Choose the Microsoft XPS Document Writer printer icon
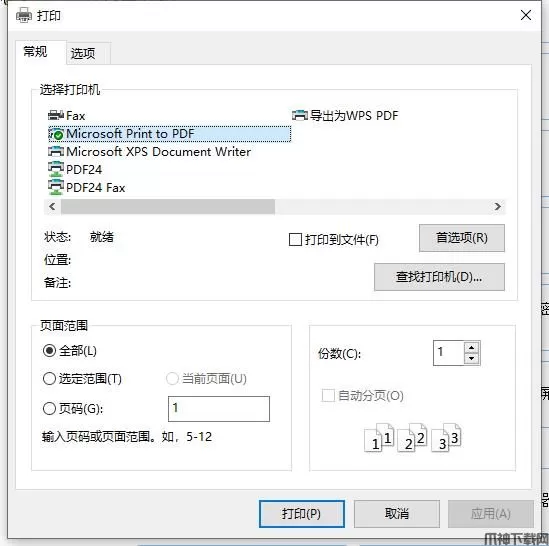This screenshot has width=549, height=546. coord(56,151)
